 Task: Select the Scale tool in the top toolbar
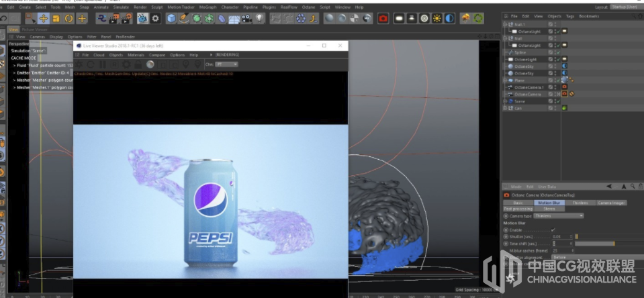pyautogui.click(x=56, y=19)
